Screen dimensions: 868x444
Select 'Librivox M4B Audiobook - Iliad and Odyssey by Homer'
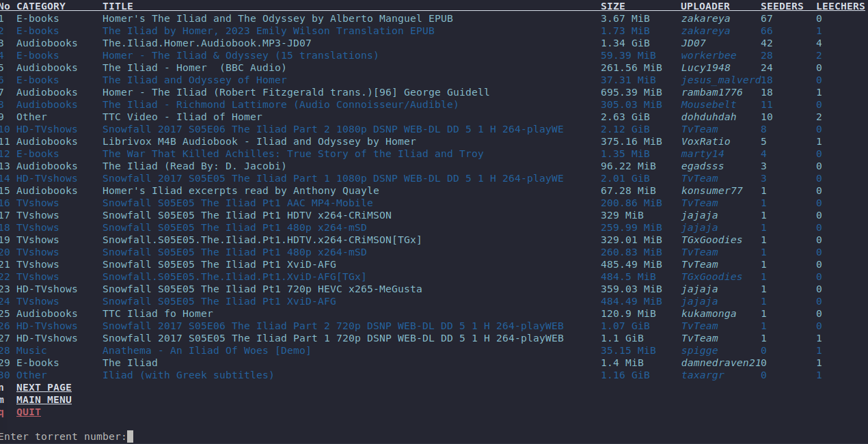point(259,141)
